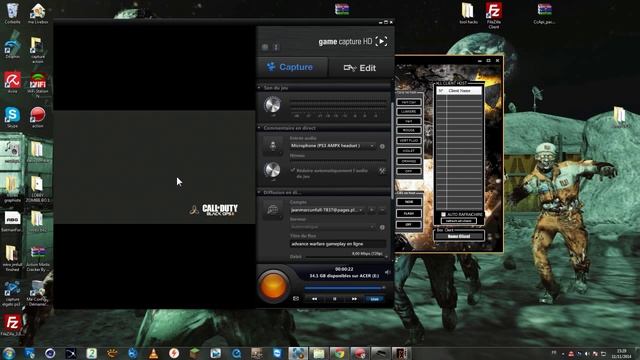Viewport: 640px width, 360px height.
Task: Toggle the automatic game audio reduction checkbox
Action: click(x=292, y=170)
